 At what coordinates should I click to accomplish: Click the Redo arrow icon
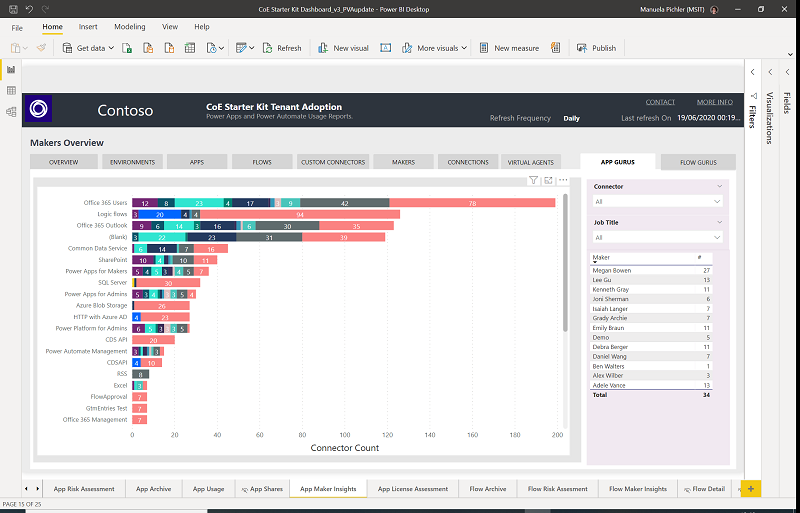[x=45, y=9]
